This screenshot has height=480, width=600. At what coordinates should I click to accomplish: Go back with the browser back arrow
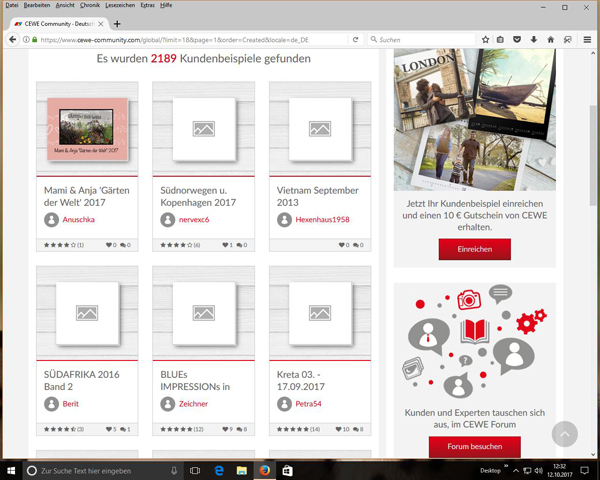click(x=13, y=39)
